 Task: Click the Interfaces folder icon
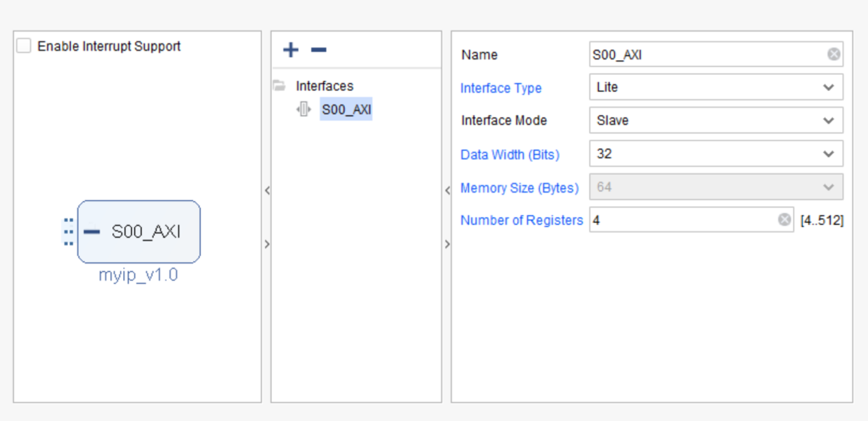point(279,86)
